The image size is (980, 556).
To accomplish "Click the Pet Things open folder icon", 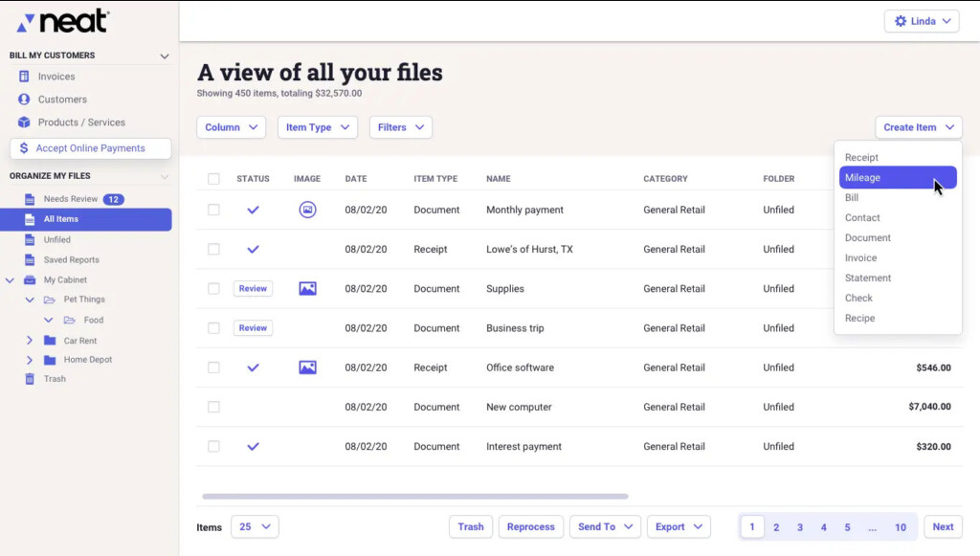I will tap(50, 300).
